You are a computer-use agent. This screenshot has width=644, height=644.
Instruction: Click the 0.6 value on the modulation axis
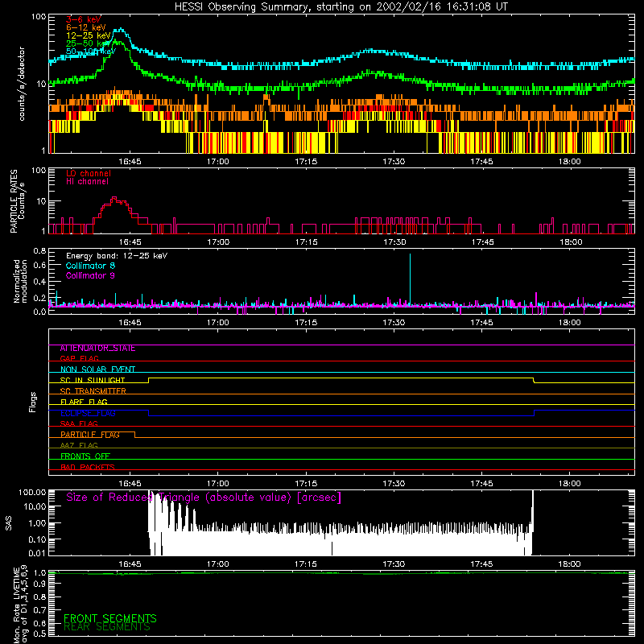[39, 265]
